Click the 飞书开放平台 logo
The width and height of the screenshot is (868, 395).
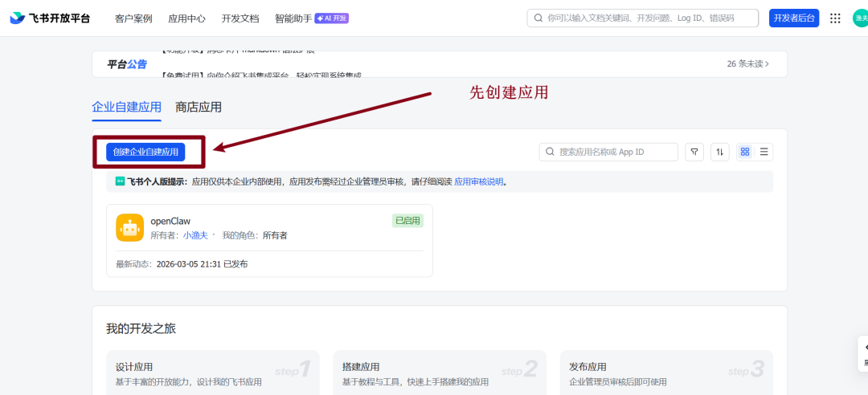point(50,18)
